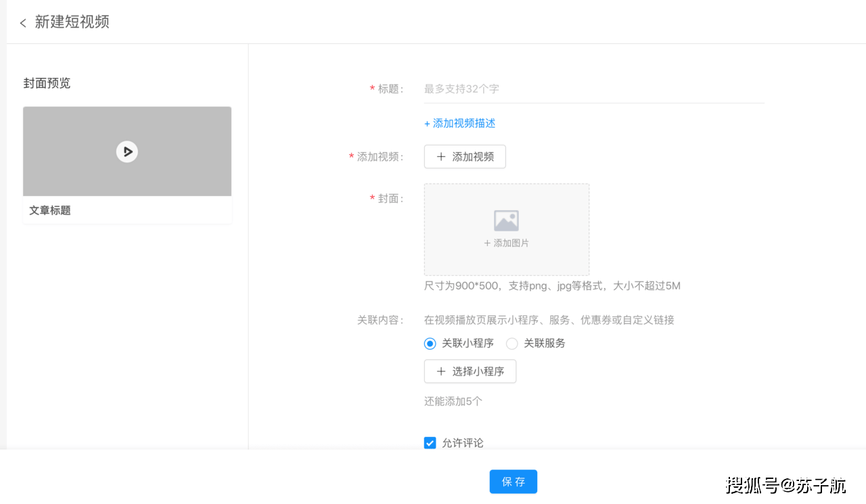Click the play icon in cover preview
This screenshot has height=504, width=866.
coord(127,152)
